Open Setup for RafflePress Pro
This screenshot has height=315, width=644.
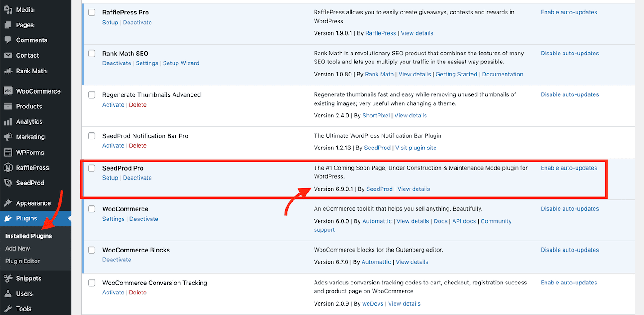[x=110, y=22]
